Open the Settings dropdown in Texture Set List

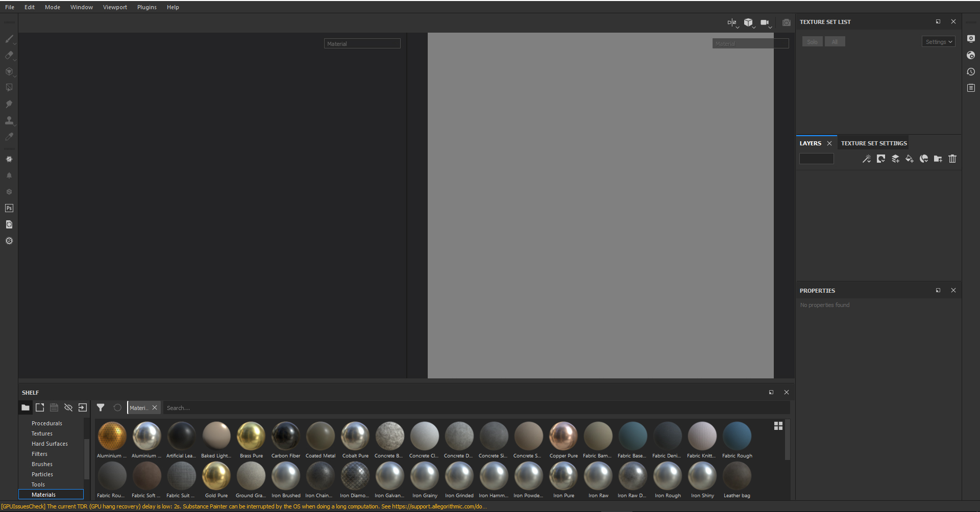[x=939, y=42]
